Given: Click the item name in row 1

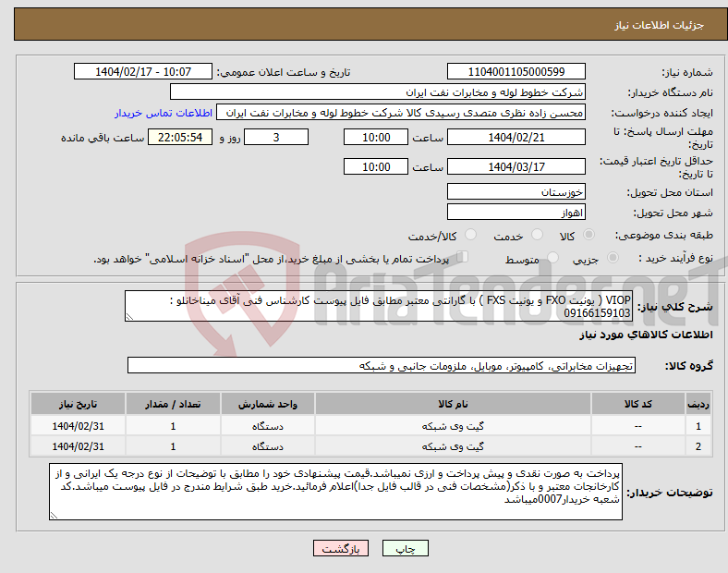Looking at the screenshot, I should [x=453, y=426].
